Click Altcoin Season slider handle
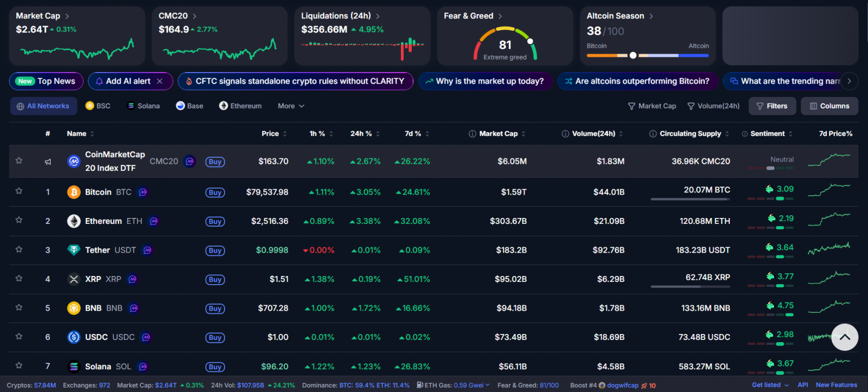The width and height of the screenshot is (868, 392). pyautogui.click(x=633, y=55)
